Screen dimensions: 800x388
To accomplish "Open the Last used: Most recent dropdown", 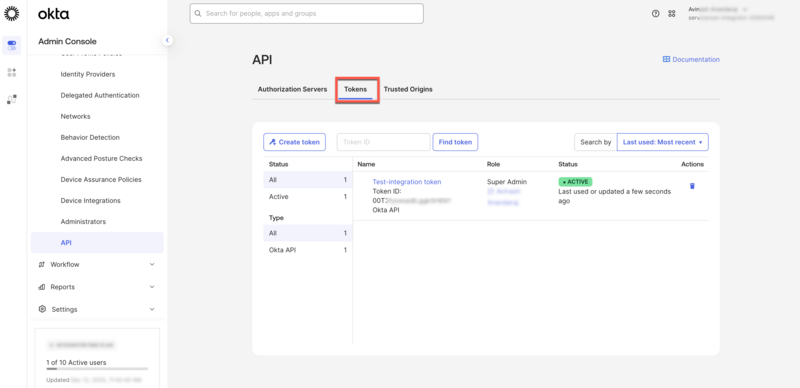I will (x=662, y=142).
